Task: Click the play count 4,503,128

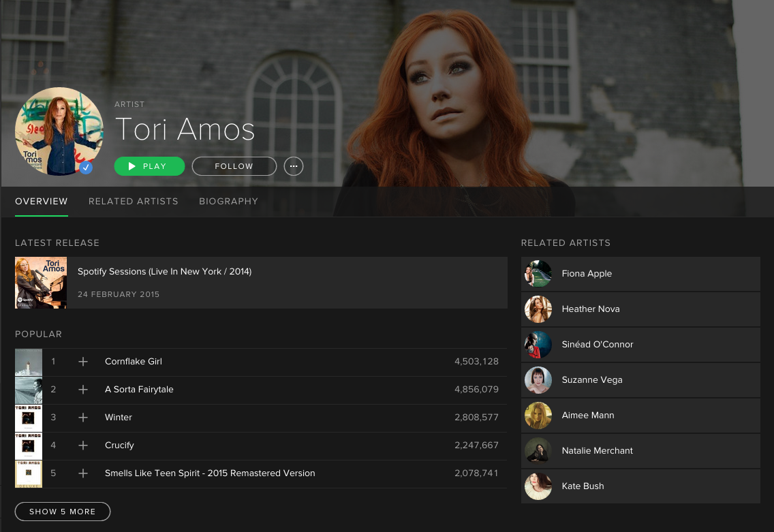Action: point(476,361)
